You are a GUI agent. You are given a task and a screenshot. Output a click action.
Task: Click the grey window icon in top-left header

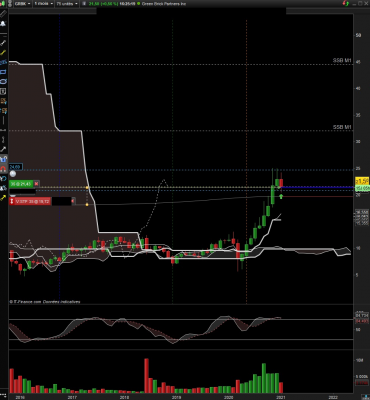pyautogui.click(x=10, y=4)
